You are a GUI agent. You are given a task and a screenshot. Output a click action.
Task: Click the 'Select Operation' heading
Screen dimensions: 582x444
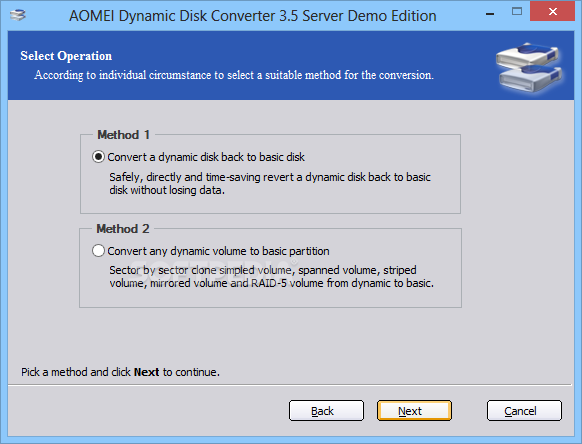[x=66, y=56]
